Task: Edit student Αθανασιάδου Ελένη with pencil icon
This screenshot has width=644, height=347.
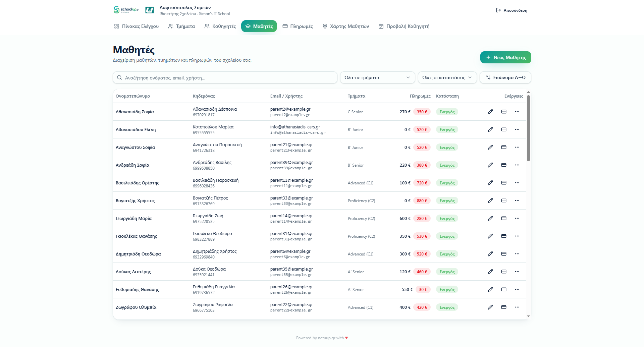Action: [x=490, y=129]
